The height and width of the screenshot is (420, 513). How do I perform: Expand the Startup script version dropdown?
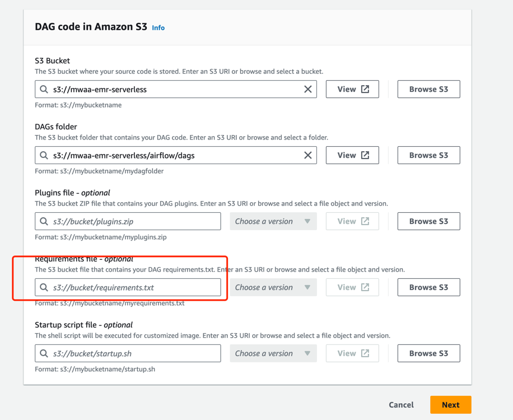(273, 353)
